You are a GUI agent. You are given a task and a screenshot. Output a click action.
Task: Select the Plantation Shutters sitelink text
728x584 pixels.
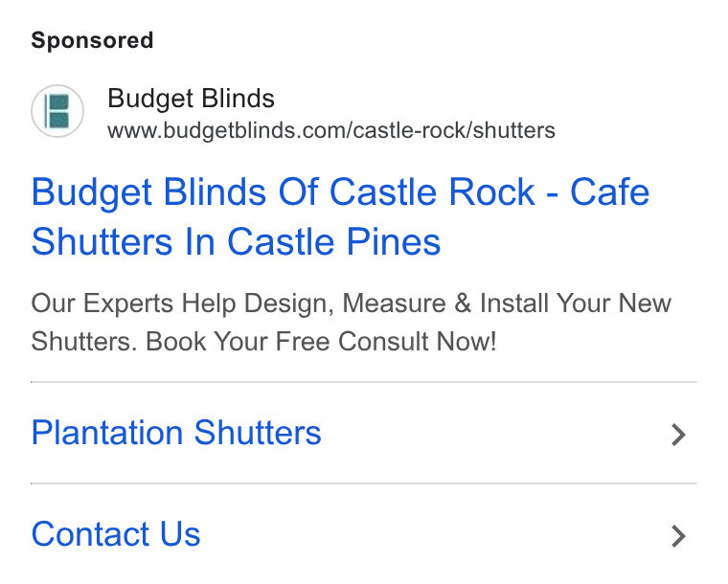(x=176, y=433)
